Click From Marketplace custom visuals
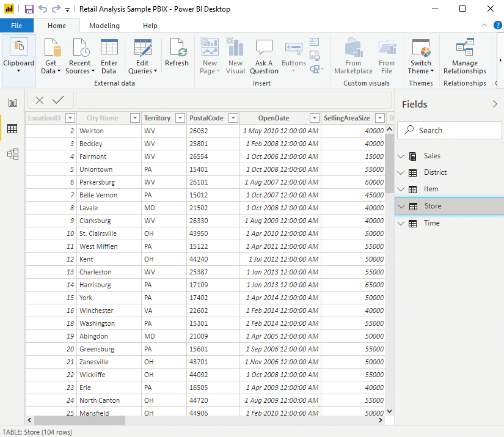The width and height of the screenshot is (504, 437). pyautogui.click(x=353, y=56)
